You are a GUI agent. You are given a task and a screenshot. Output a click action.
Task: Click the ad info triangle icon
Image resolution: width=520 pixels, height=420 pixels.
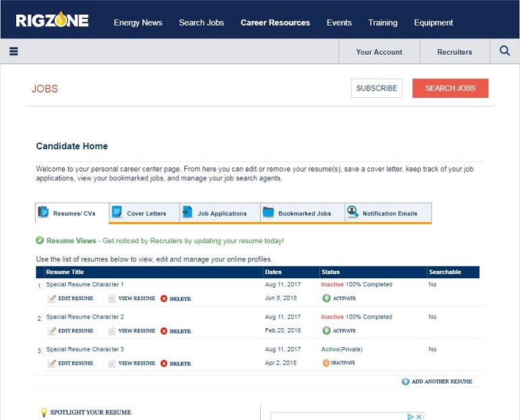click(410, 417)
